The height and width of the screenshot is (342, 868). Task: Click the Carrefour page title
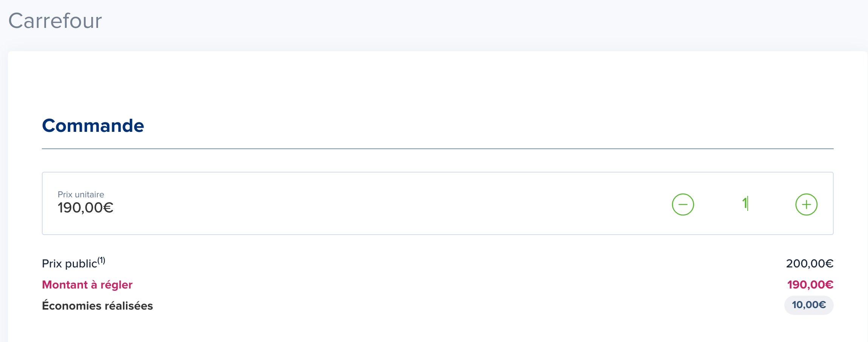click(x=55, y=21)
